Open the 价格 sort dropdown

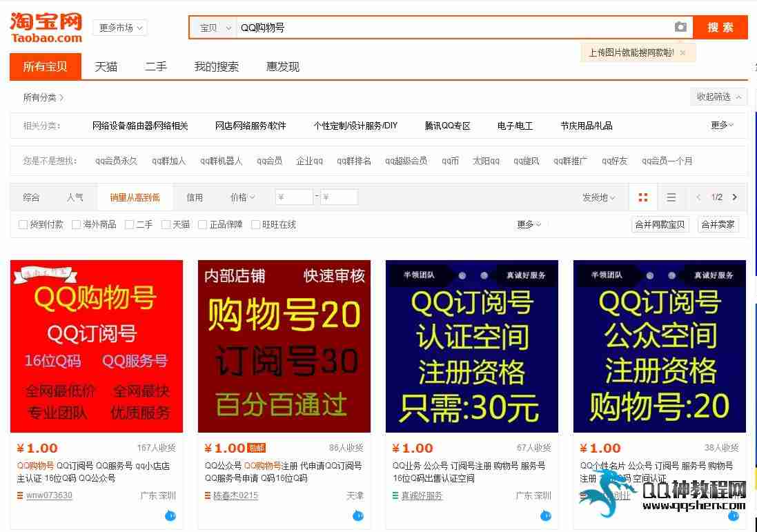[242, 197]
